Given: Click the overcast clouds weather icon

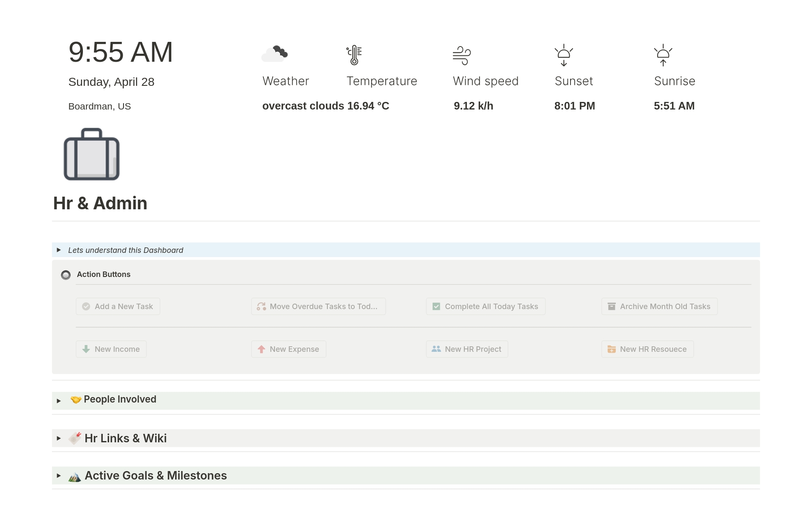Looking at the screenshot, I should pos(274,54).
